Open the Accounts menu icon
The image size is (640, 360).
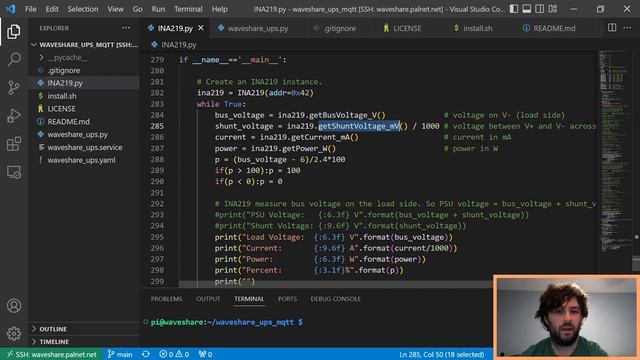(x=13, y=306)
